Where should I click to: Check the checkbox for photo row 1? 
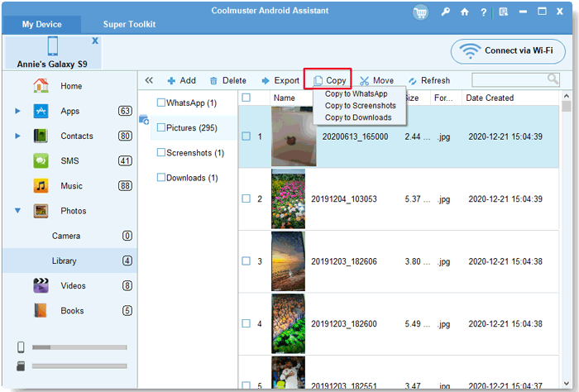click(x=246, y=136)
